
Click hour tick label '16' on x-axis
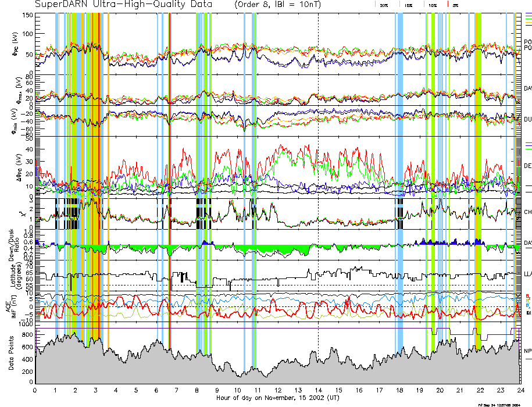coord(359,390)
